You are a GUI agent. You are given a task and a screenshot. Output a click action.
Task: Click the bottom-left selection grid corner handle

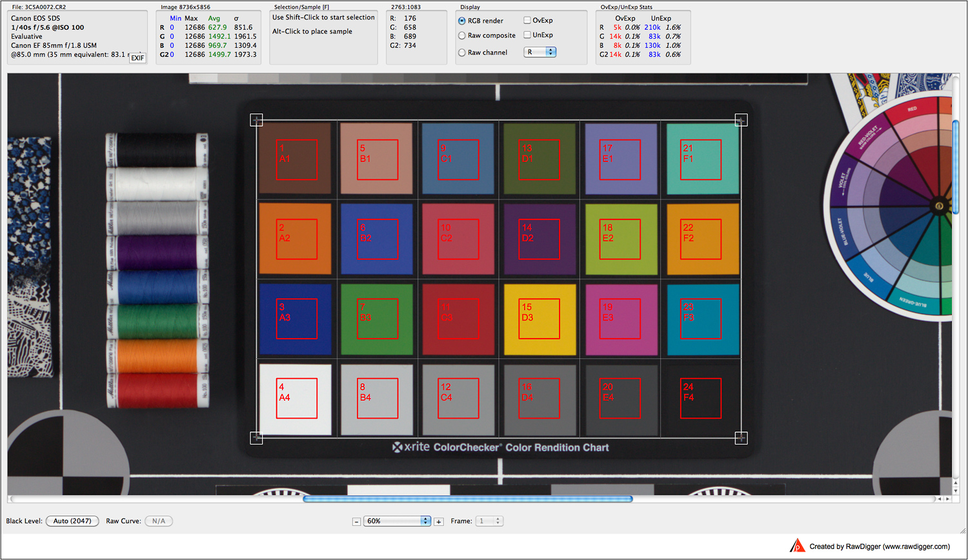[x=256, y=438]
